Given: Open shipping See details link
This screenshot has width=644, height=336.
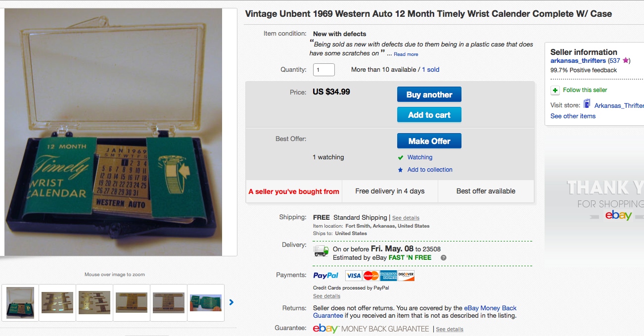Looking at the screenshot, I should (x=406, y=218).
